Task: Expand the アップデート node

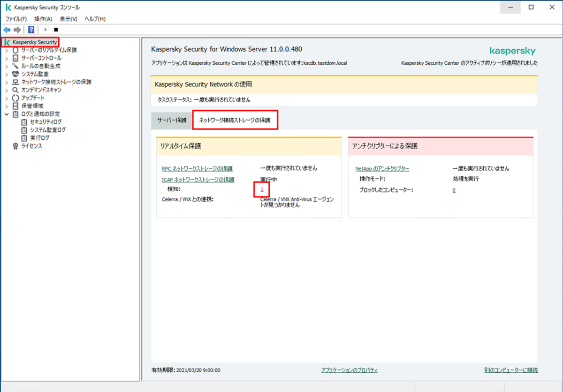Action: [x=7, y=98]
